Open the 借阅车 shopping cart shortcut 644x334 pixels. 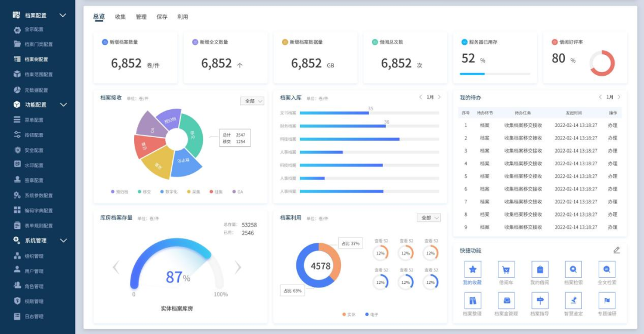pos(506,270)
